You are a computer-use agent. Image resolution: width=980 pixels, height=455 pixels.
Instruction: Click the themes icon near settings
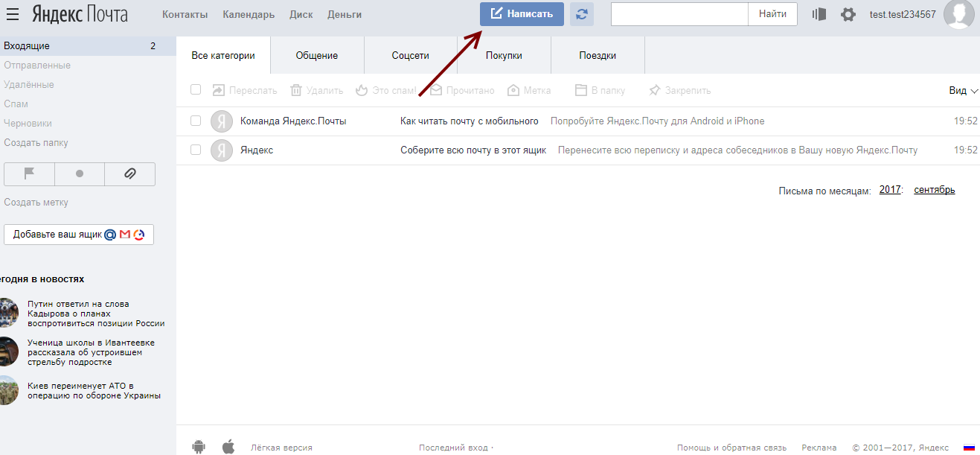point(819,14)
